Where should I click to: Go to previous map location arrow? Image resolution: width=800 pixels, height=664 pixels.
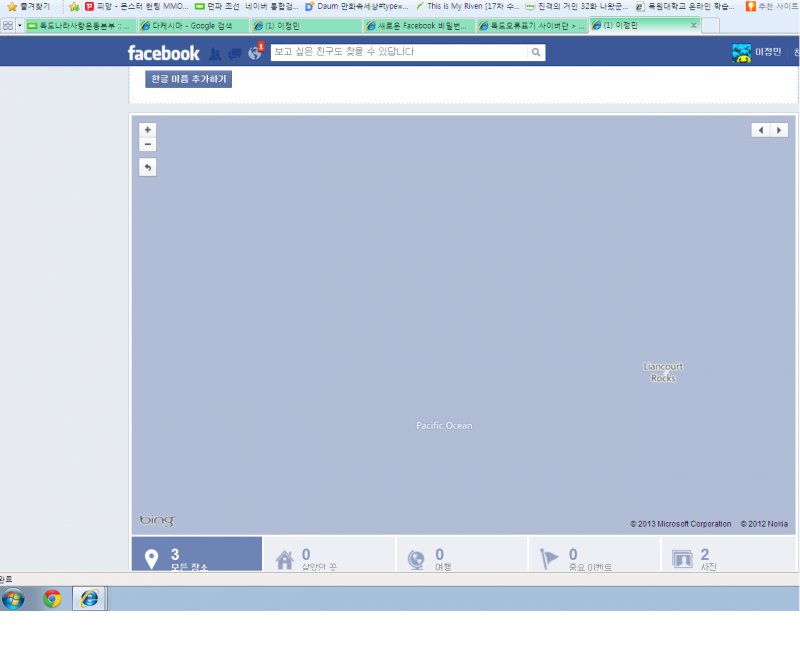761,130
